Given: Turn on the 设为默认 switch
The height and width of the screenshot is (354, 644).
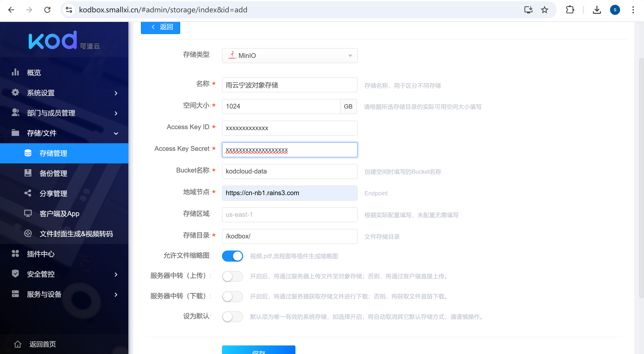Looking at the screenshot, I should pyautogui.click(x=233, y=316).
